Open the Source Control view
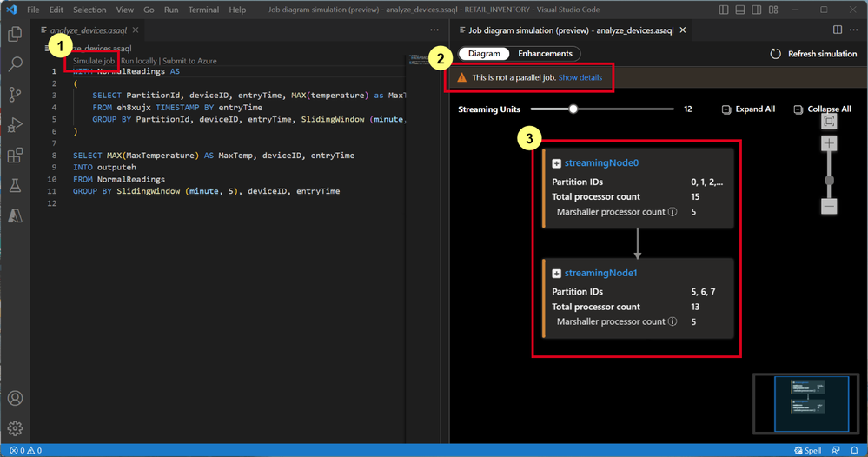Screen dimensions: 868x457 (15, 95)
